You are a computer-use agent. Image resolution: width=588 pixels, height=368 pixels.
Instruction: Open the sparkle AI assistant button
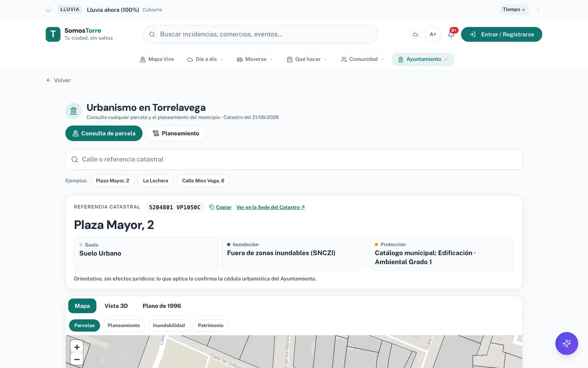click(x=567, y=343)
